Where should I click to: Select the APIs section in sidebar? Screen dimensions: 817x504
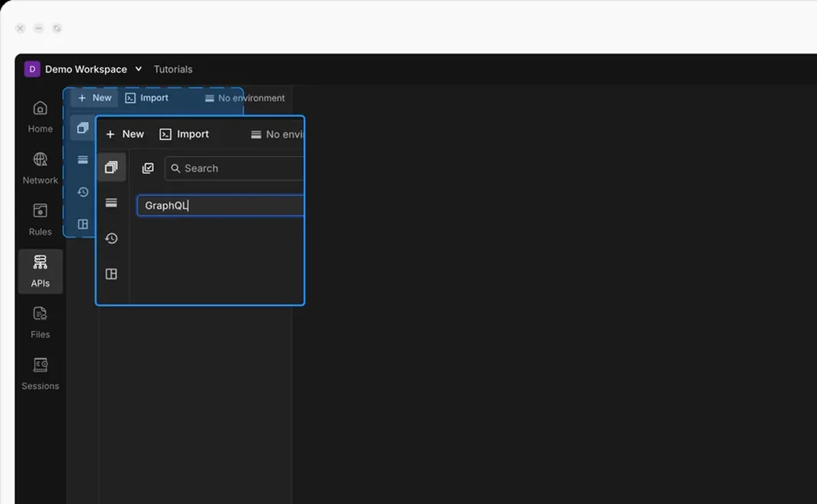point(40,271)
